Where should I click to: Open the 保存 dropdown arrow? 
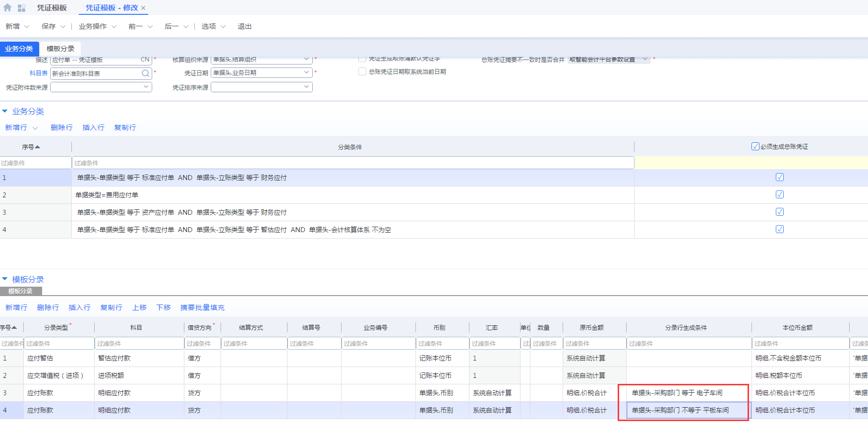tap(63, 27)
